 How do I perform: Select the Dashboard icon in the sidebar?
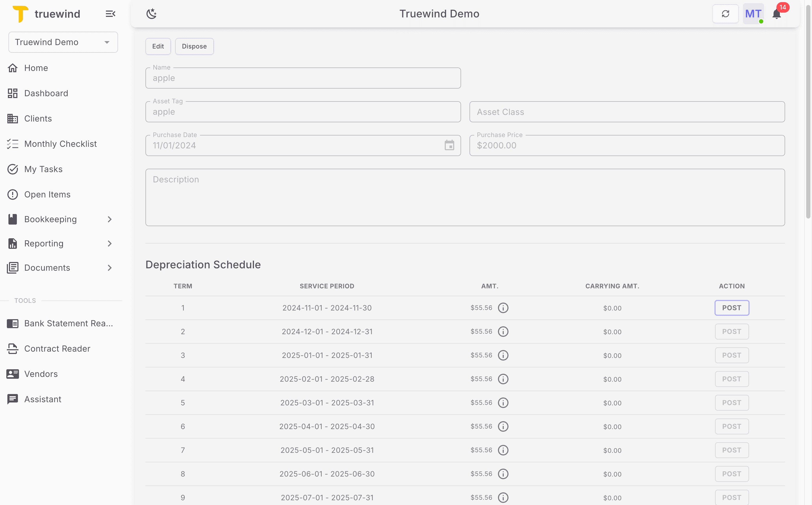coord(13,93)
